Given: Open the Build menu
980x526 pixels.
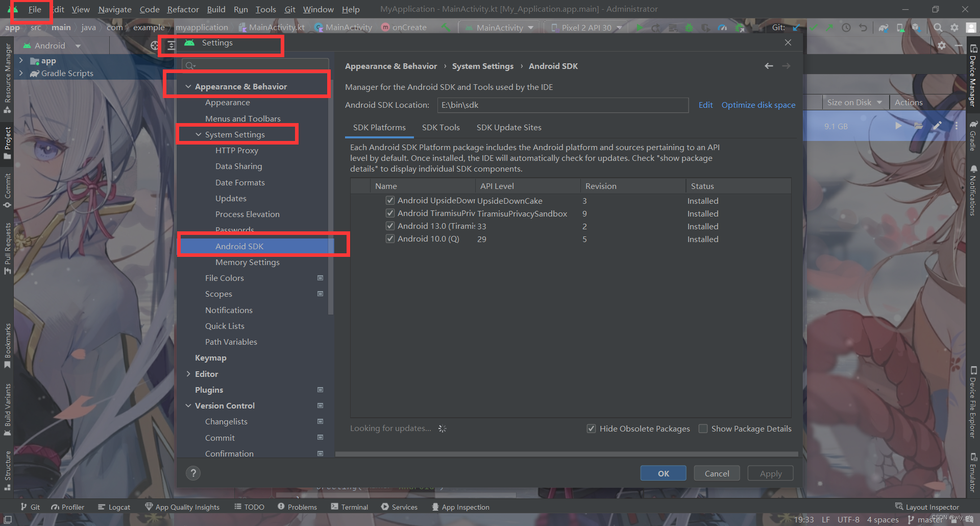Looking at the screenshot, I should point(216,9).
